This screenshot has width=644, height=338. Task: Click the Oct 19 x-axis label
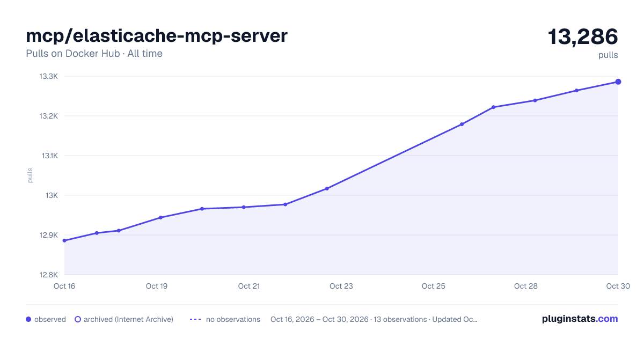157,286
